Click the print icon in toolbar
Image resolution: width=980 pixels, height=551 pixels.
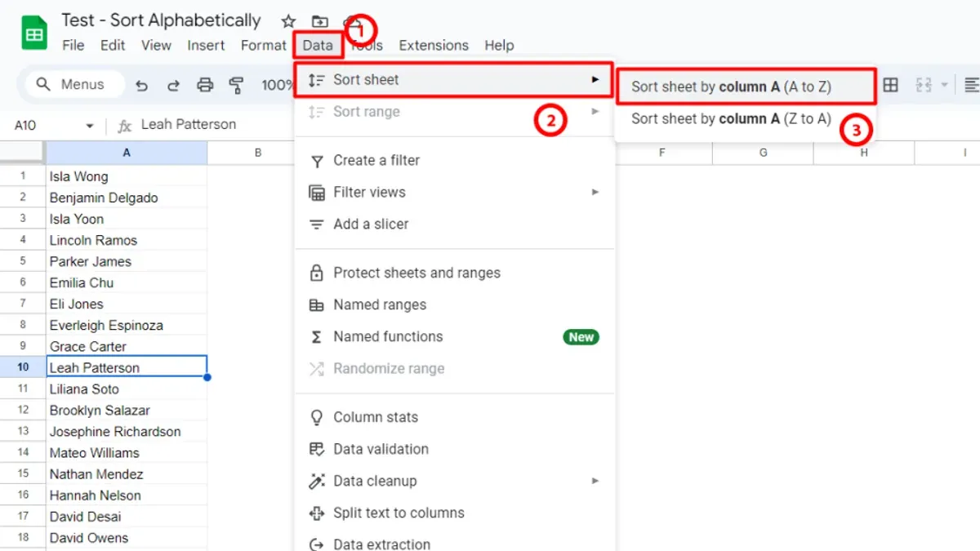205,85
